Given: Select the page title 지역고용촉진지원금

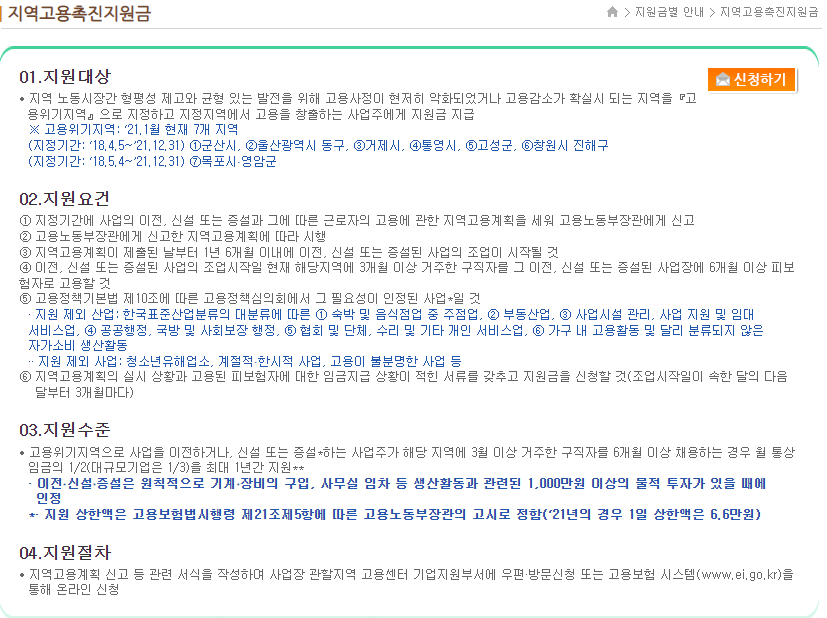Looking at the screenshot, I should coord(80,13).
